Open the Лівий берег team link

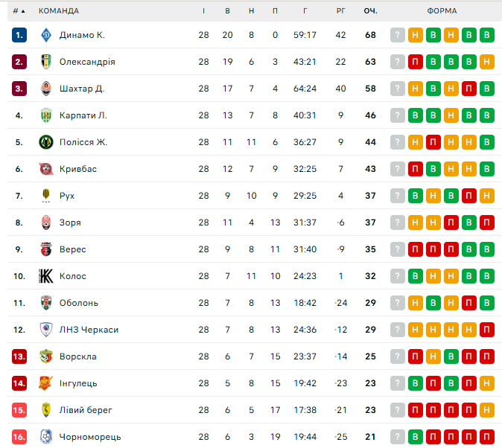(86, 410)
